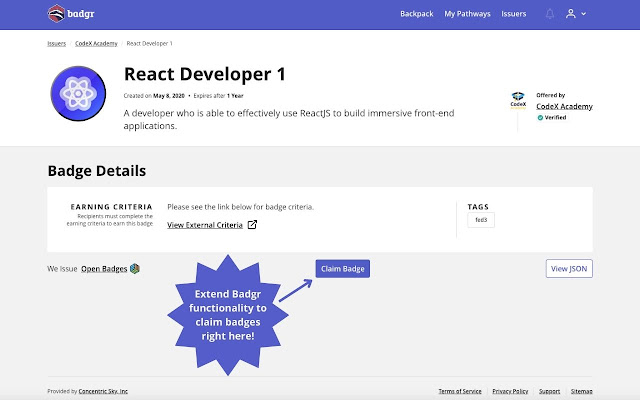This screenshot has width=640, height=400.
Task: Open the React Developer 1 badge image
Action: click(x=78, y=93)
